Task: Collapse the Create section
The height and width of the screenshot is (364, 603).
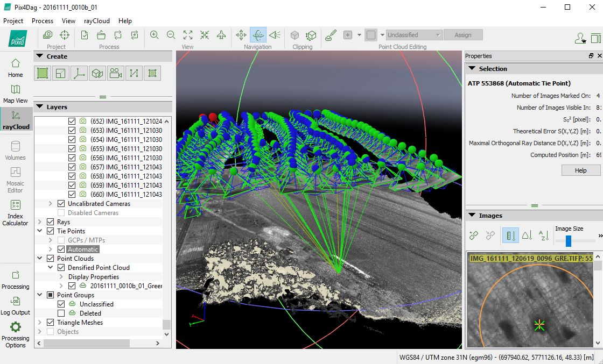Action: (x=40, y=56)
